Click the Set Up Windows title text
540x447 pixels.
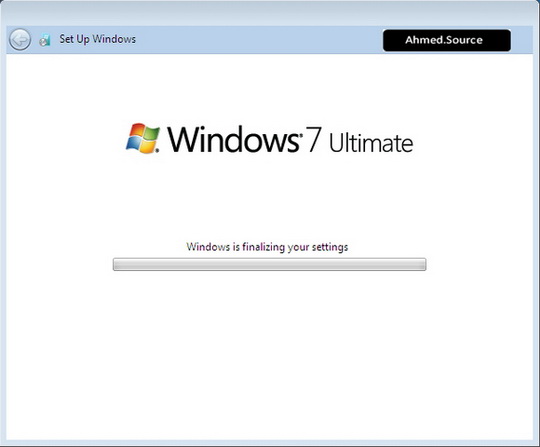(97, 39)
